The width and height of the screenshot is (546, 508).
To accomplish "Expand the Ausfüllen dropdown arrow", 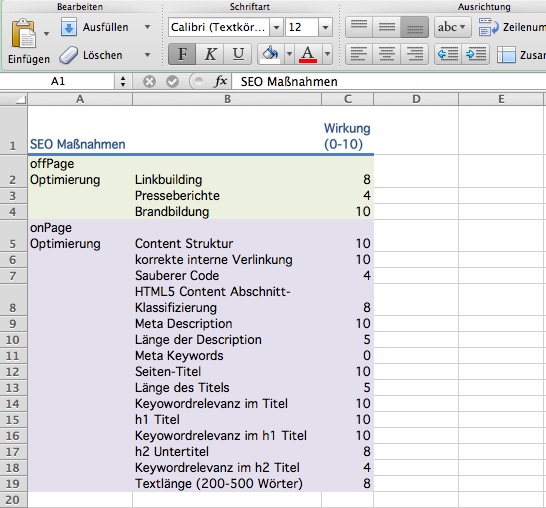I will pyautogui.click(x=147, y=27).
